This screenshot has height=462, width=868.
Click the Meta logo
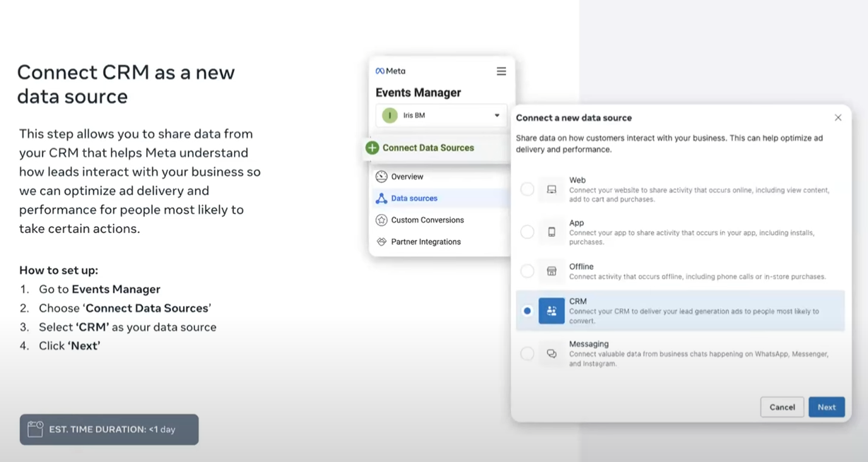[x=390, y=71]
